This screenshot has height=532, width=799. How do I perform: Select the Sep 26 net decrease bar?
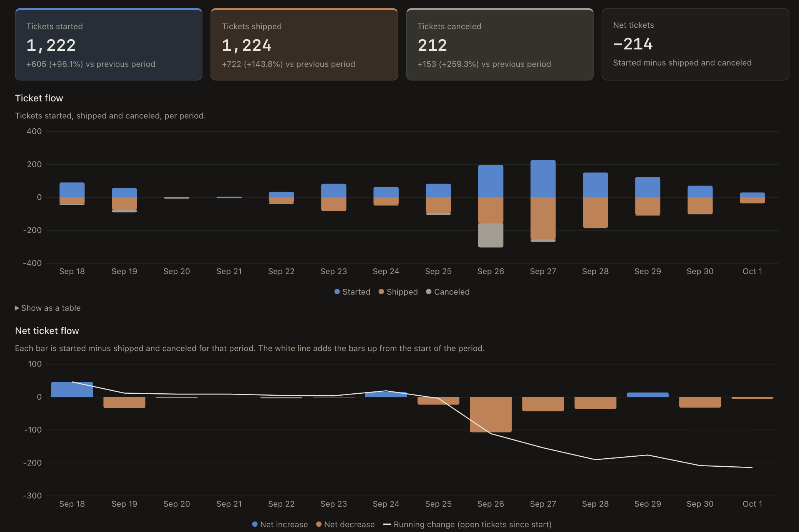coord(491,415)
